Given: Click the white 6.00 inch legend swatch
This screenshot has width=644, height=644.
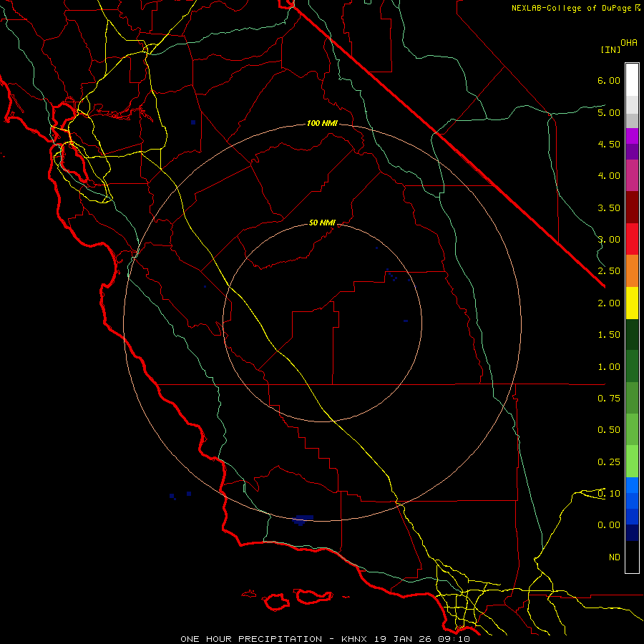Looking at the screenshot, I should point(632,80).
